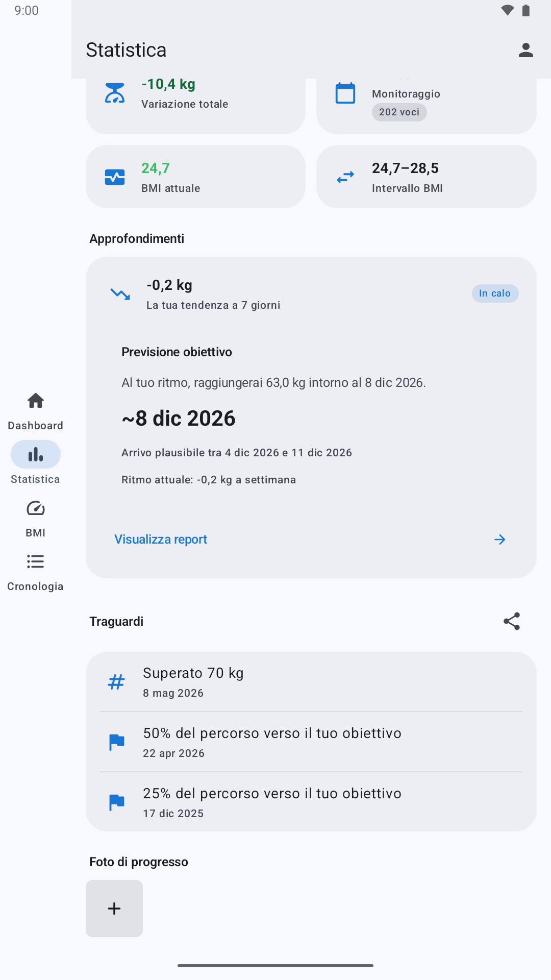Image resolution: width=551 pixels, height=980 pixels.
Task: Tap the flag icon for 50% milestone
Action: [x=117, y=742]
